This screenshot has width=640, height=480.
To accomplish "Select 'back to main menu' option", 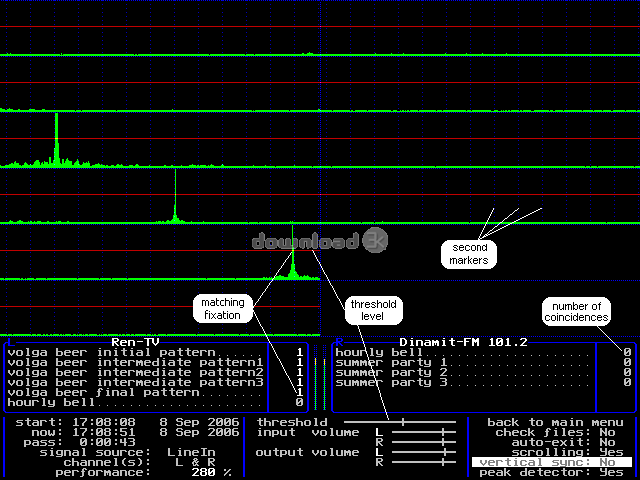I will (555, 422).
